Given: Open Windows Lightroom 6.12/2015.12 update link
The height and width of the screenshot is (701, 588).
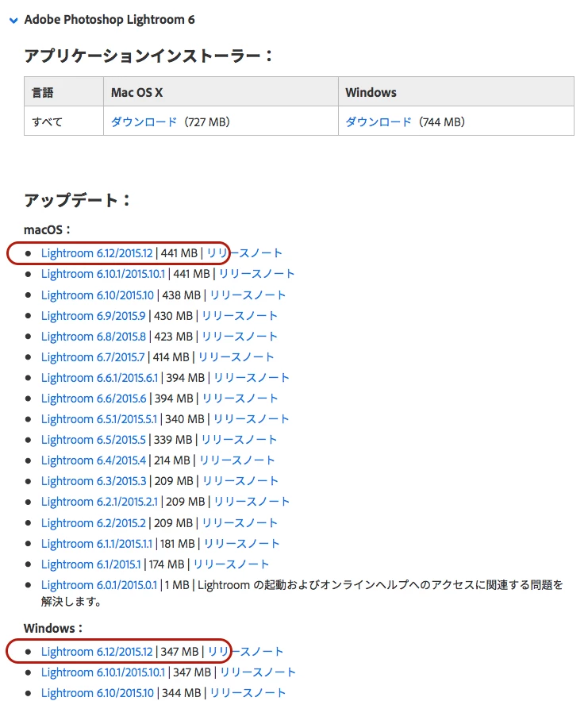Looking at the screenshot, I should (x=97, y=652).
